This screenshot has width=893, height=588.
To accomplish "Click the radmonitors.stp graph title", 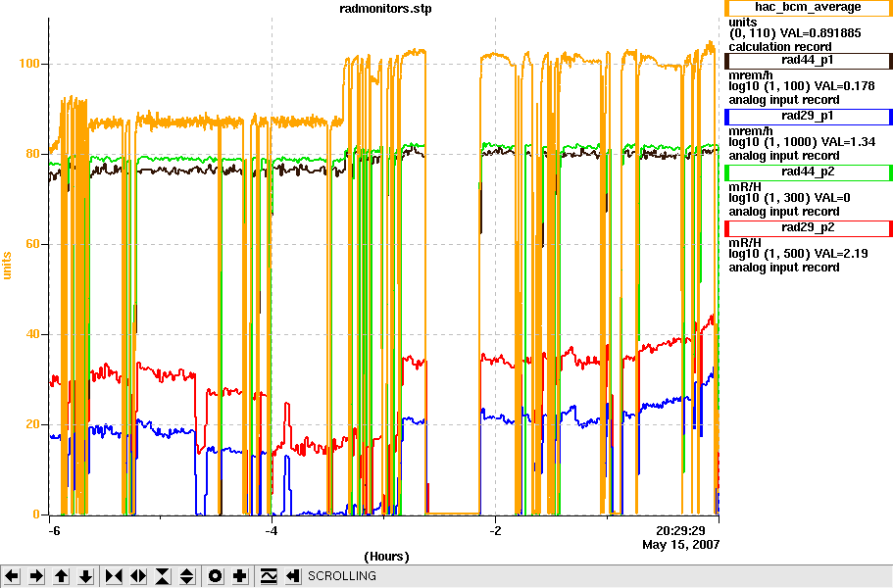I will pyautogui.click(x=385, y=9).
